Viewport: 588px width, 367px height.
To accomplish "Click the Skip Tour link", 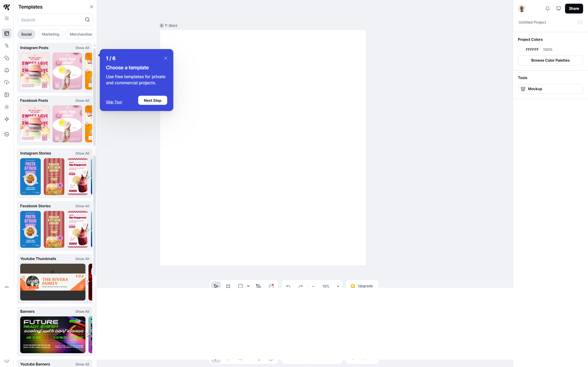I will click(x=114, y=102).
